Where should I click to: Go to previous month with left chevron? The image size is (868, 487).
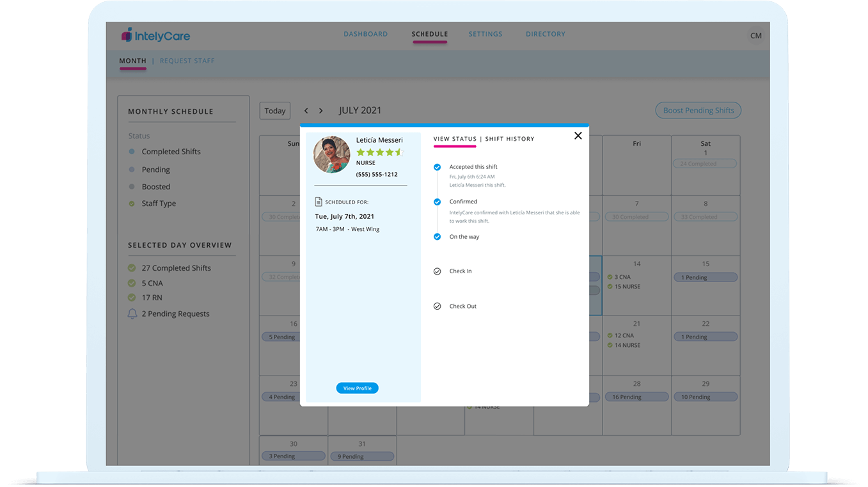[x=306, y=111]
